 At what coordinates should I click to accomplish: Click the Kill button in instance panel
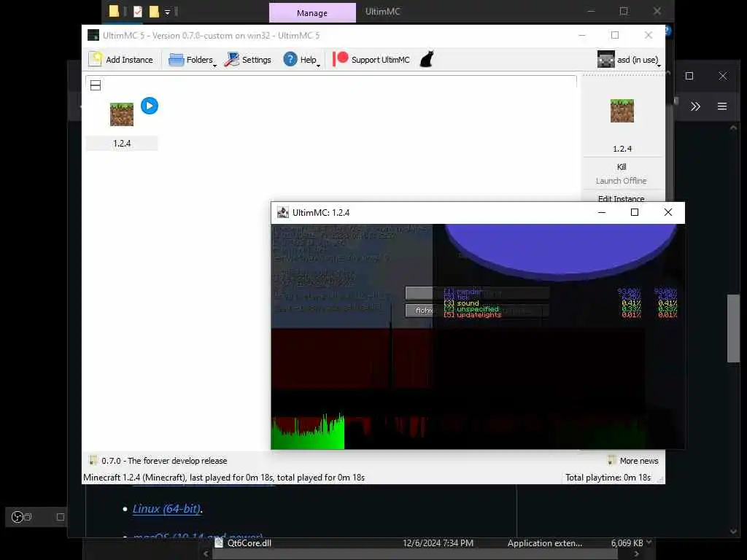coord(622,167)
